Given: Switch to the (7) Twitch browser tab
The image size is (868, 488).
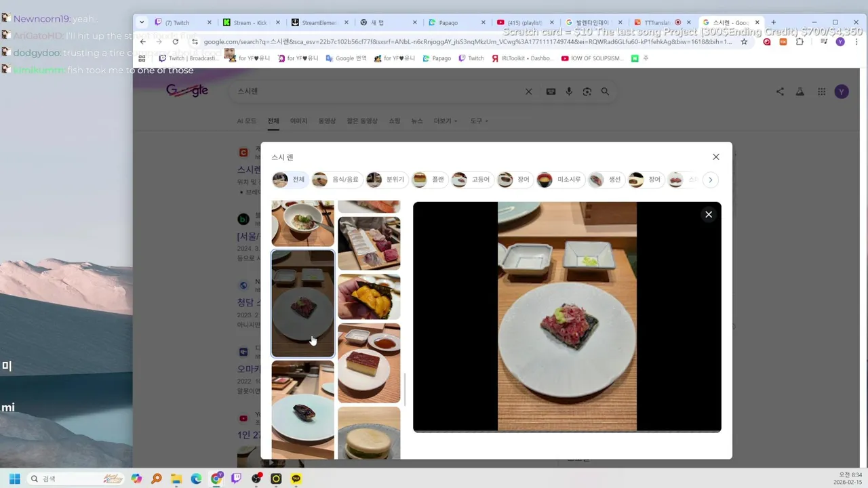Looking at the screenshot, I should tap(183, 22).
